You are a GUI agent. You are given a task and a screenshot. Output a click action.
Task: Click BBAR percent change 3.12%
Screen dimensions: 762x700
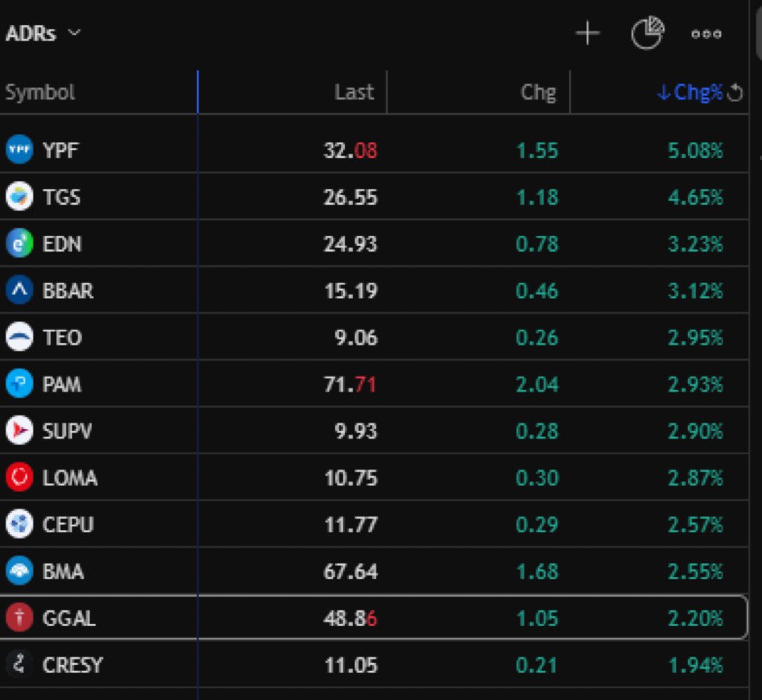coord(696,291)
